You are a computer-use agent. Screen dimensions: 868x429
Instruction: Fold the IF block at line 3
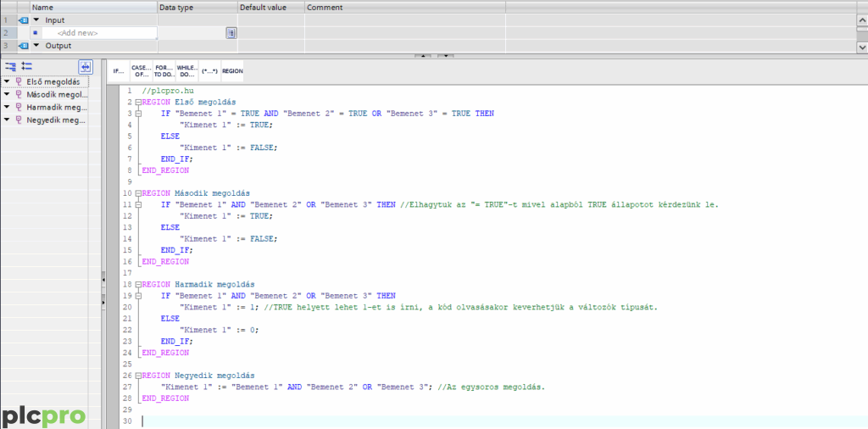click(138, 114)
